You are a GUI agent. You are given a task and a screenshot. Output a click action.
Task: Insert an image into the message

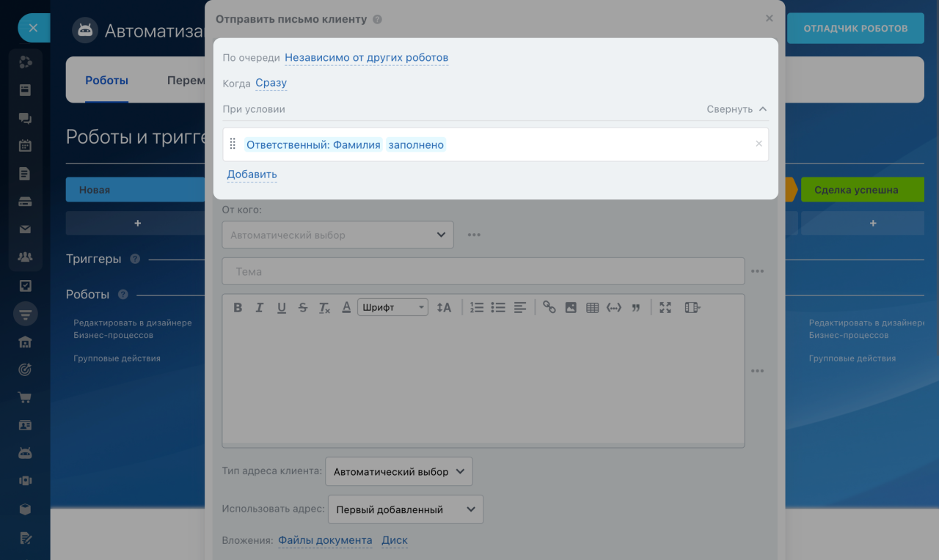coord(571,308)
